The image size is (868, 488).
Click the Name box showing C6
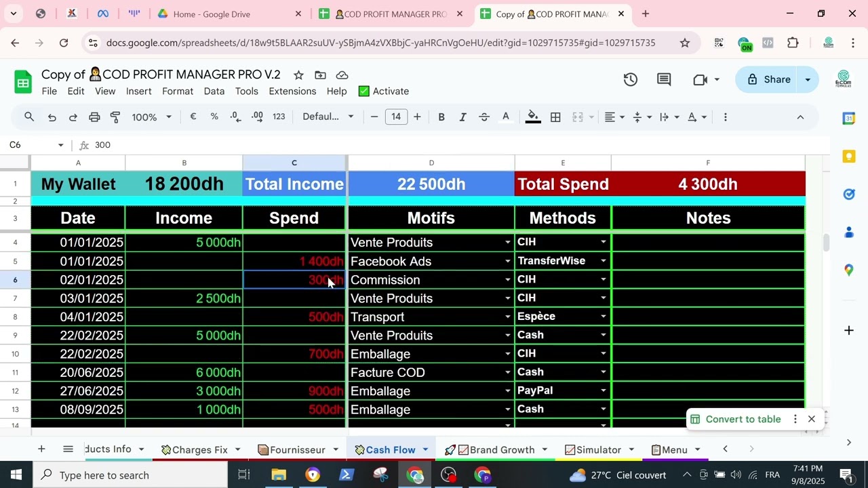tap(36, 145)
